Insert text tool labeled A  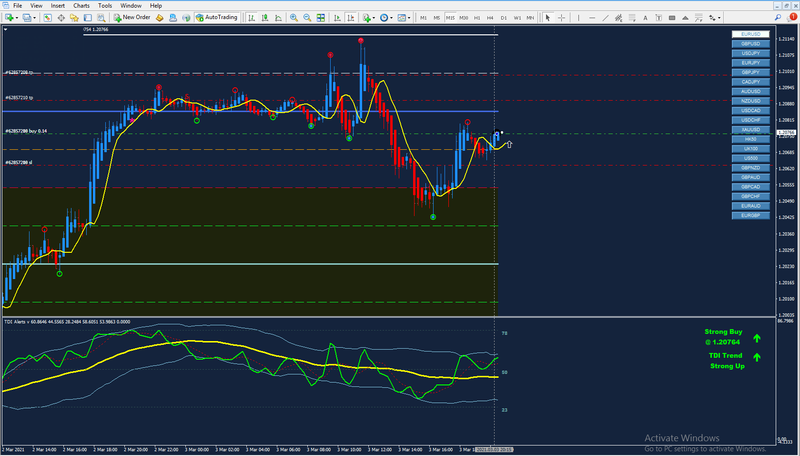click(x=645, y=18)
